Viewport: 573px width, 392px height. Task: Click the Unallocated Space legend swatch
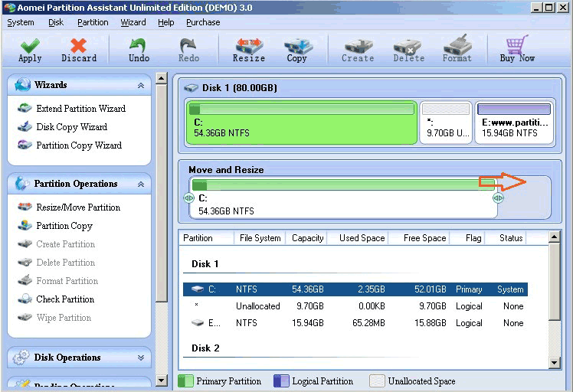[377, 381]
